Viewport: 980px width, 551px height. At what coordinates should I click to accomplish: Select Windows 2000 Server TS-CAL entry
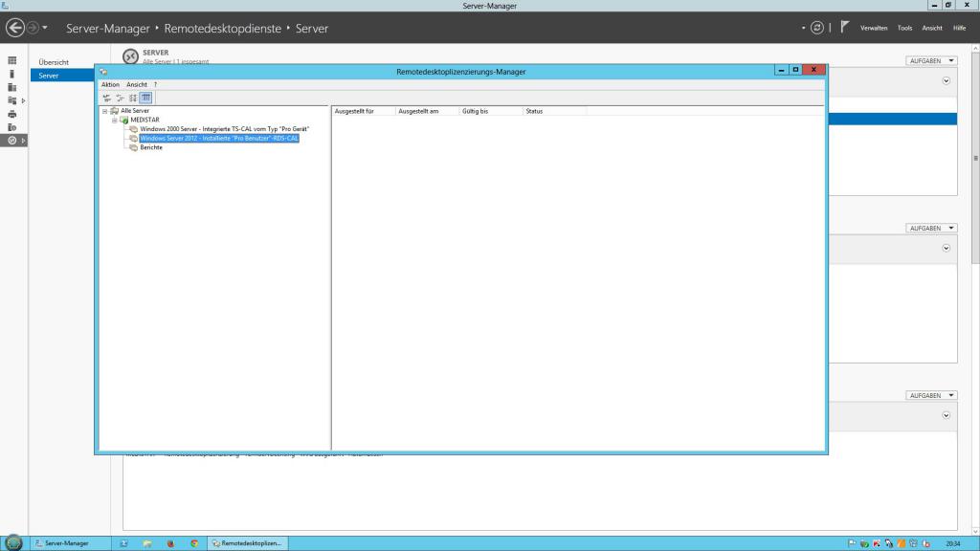(x=224, y=129)
